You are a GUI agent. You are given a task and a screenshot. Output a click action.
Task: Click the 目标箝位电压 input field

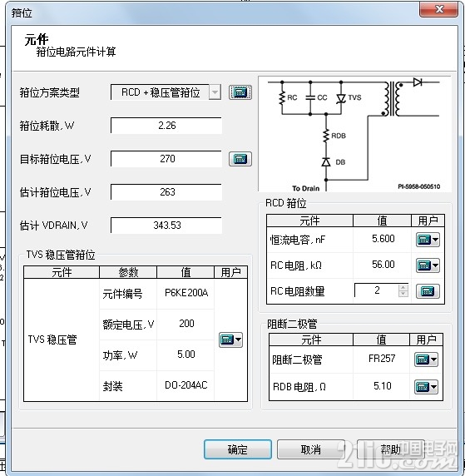(x=166, y=159)
